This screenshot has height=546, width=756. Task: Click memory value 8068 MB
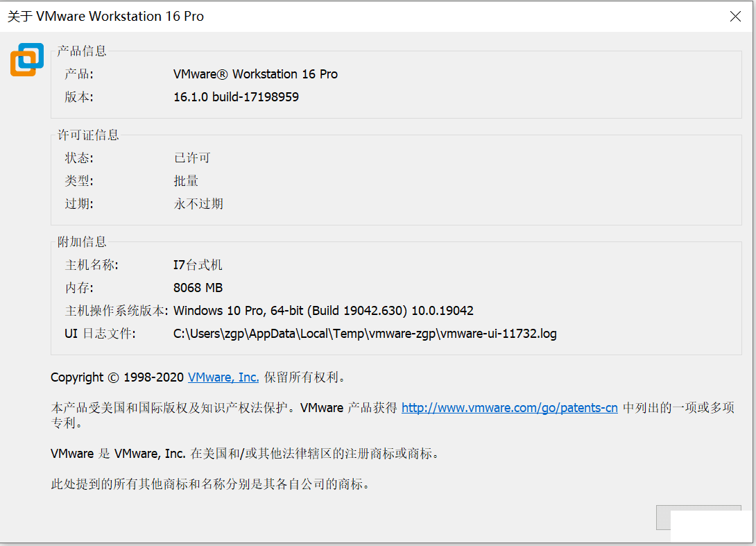198,288
